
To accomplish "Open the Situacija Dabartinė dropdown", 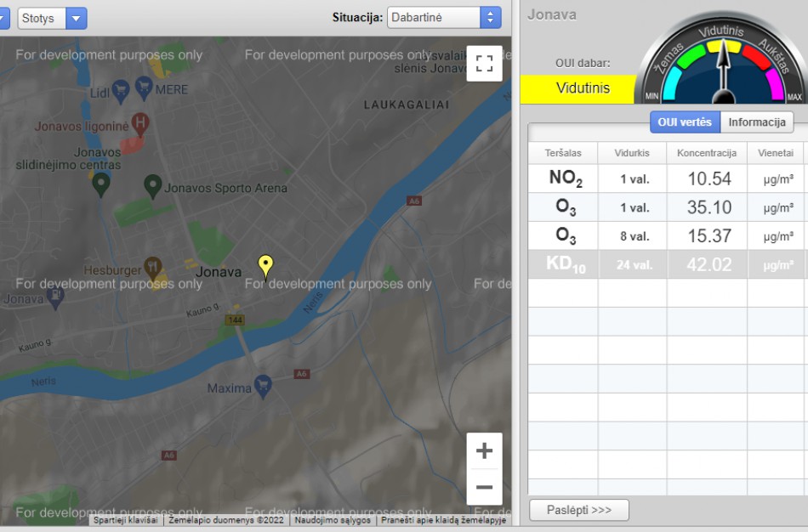I will tap(443, 18).
